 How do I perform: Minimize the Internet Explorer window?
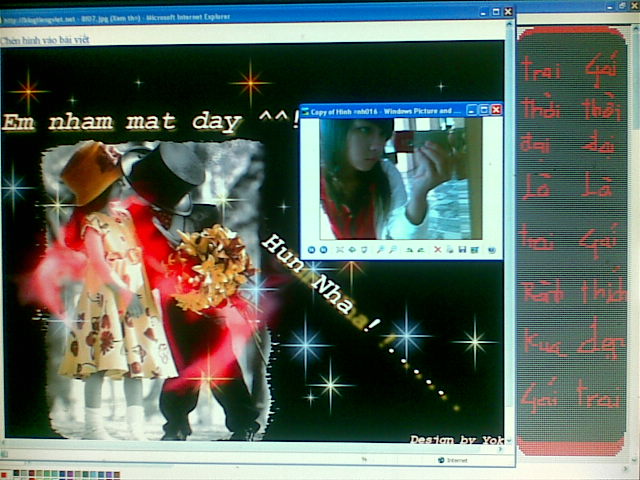[x=484, y=12]
